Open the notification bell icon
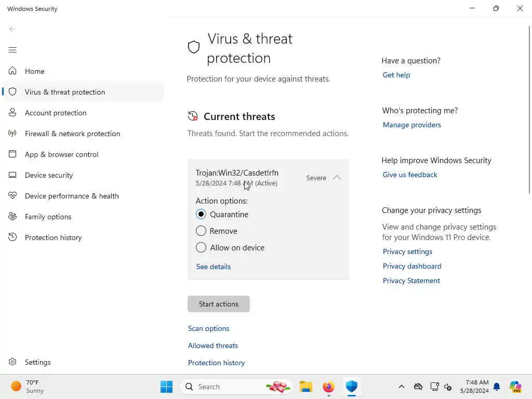The image size is (532, 399). pyautogui.click(x=497, y=387)
